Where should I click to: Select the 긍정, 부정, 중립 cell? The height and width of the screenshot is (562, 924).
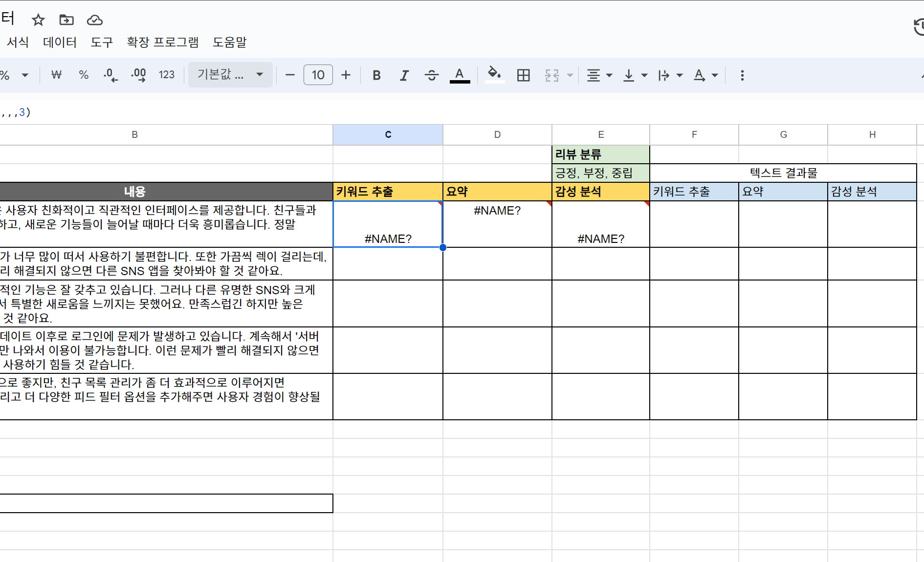(x=601, y=173)
